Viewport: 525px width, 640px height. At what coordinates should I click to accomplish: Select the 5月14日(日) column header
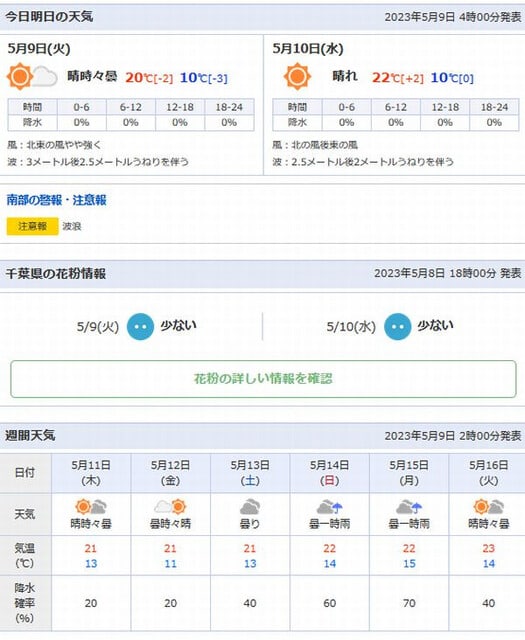pos(329,473)
